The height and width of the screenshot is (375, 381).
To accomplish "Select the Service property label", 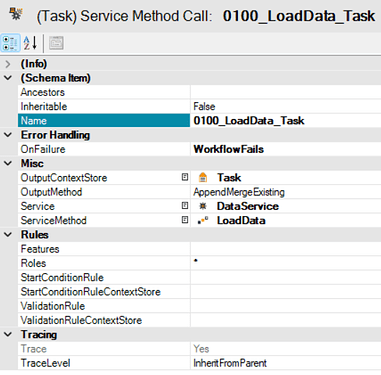I will (x=37, y=206).
